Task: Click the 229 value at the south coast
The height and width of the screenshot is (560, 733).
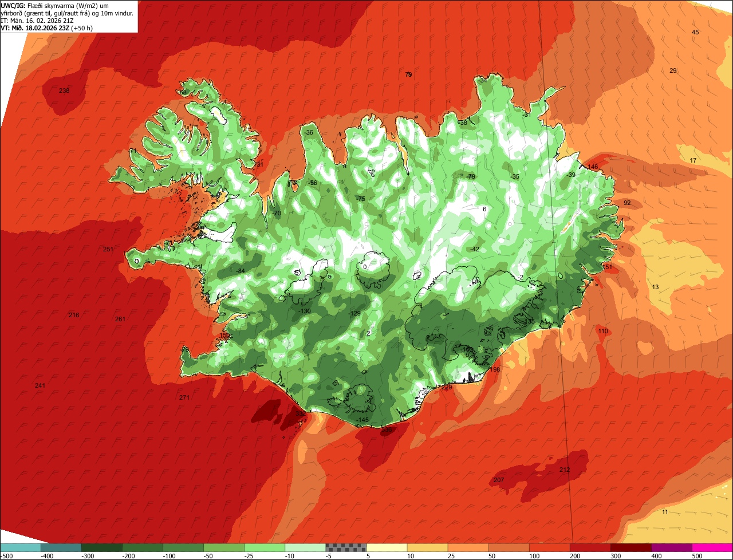Action: [x=447, y=388]
